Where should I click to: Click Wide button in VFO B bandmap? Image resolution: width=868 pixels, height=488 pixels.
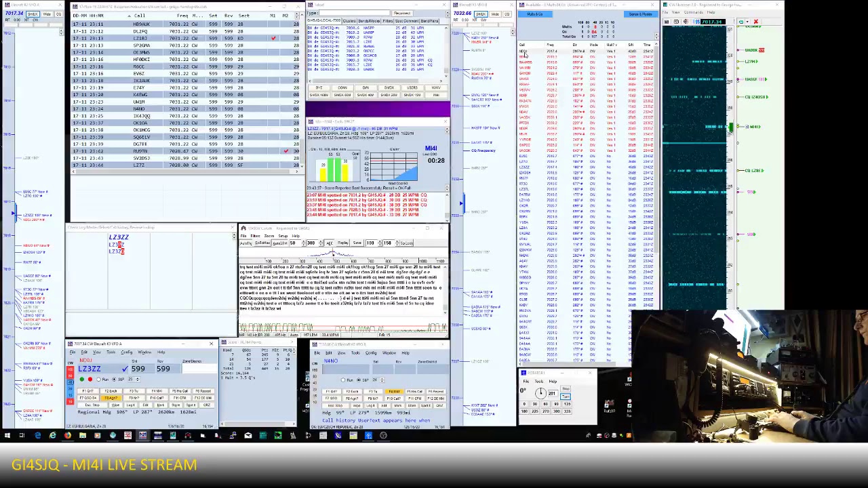tap(495, 14)
